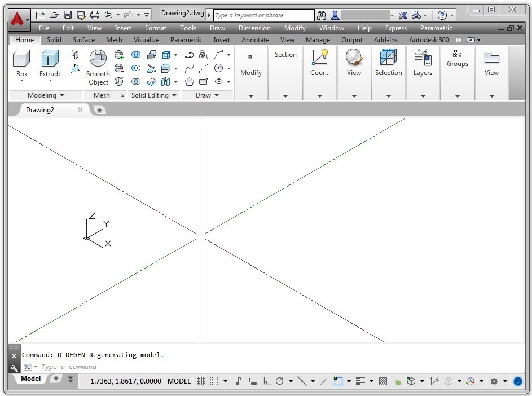
Task: Undo the last action
Action: point(108,15)
